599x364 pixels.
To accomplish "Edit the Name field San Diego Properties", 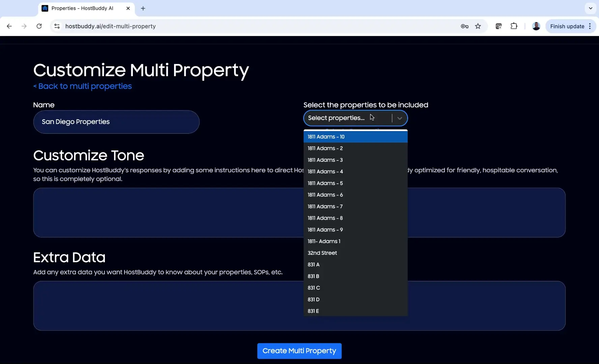I will pos(116,122).
